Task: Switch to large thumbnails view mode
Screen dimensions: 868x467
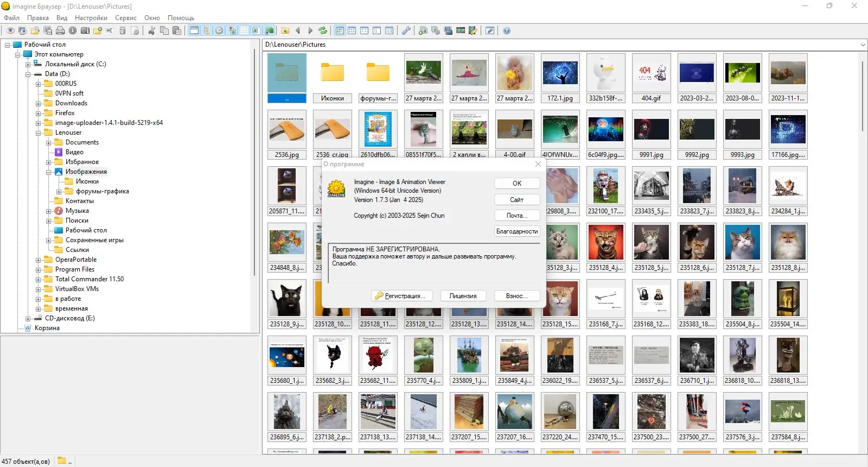Action: (x=340, y=30)
